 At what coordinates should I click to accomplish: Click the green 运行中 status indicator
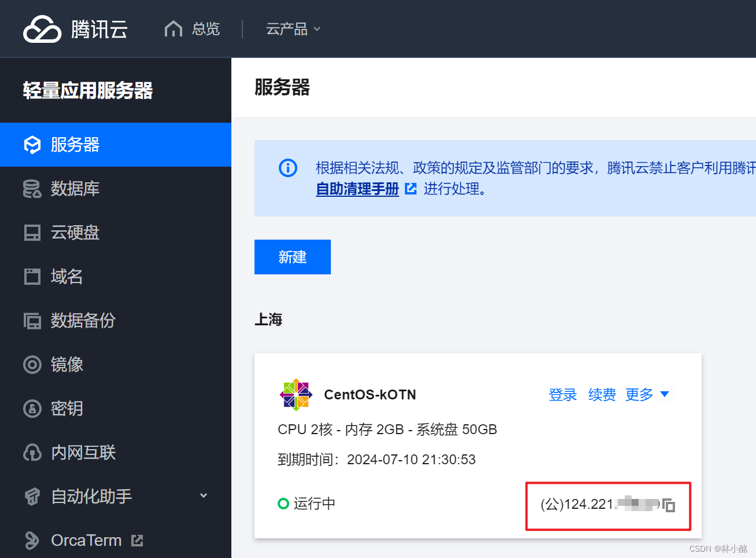click(283, 504)
